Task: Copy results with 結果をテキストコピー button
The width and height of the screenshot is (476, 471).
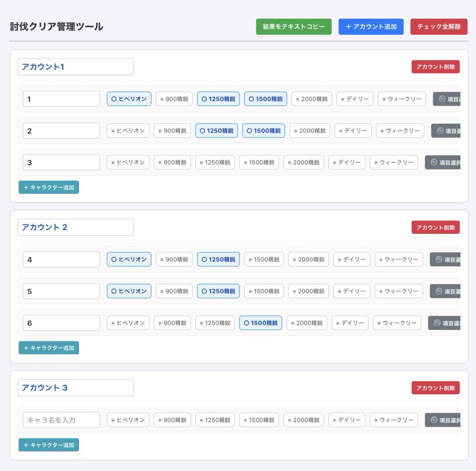Action: 294,27
